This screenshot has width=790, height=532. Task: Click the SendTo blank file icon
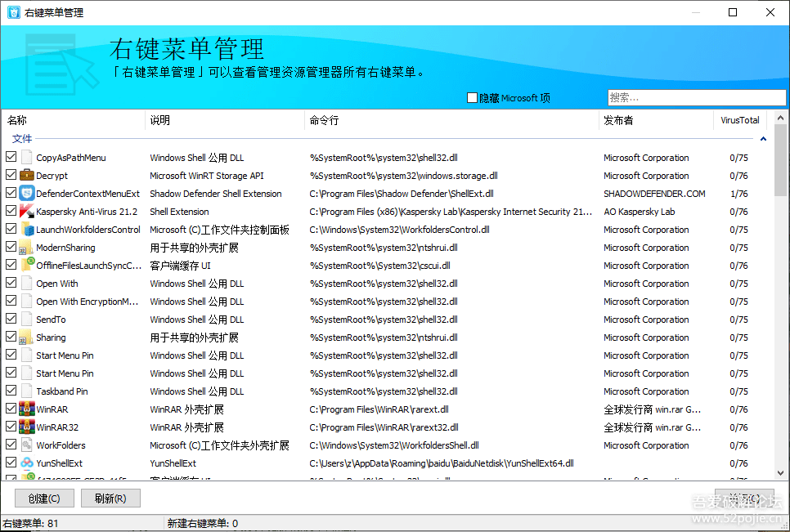click(x=27, y=319)
